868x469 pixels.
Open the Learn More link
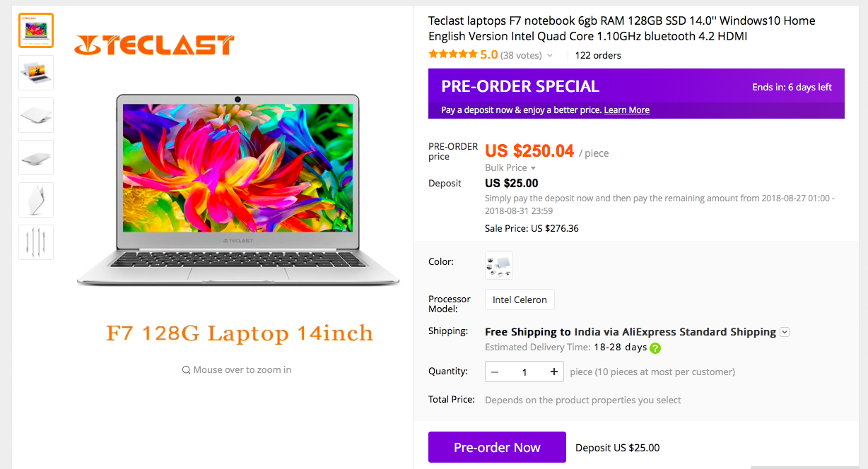pos(626,110)
